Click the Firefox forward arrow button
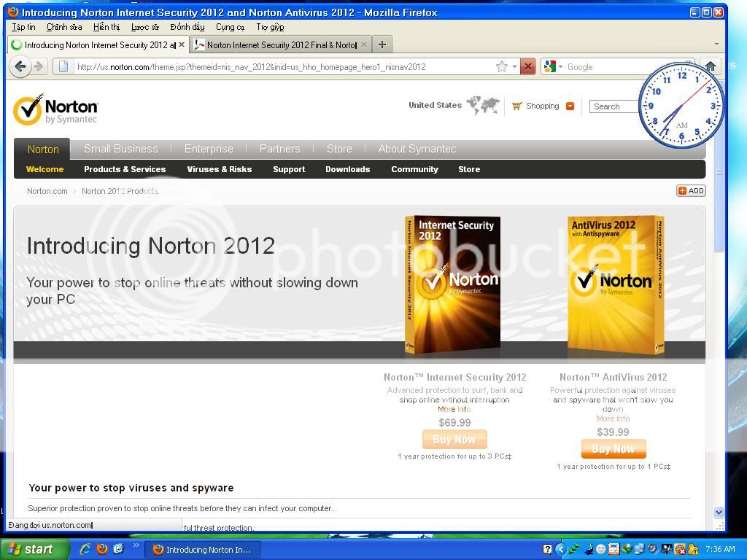Viewport: 747px width, 560px height. click(x=39, y=66)
